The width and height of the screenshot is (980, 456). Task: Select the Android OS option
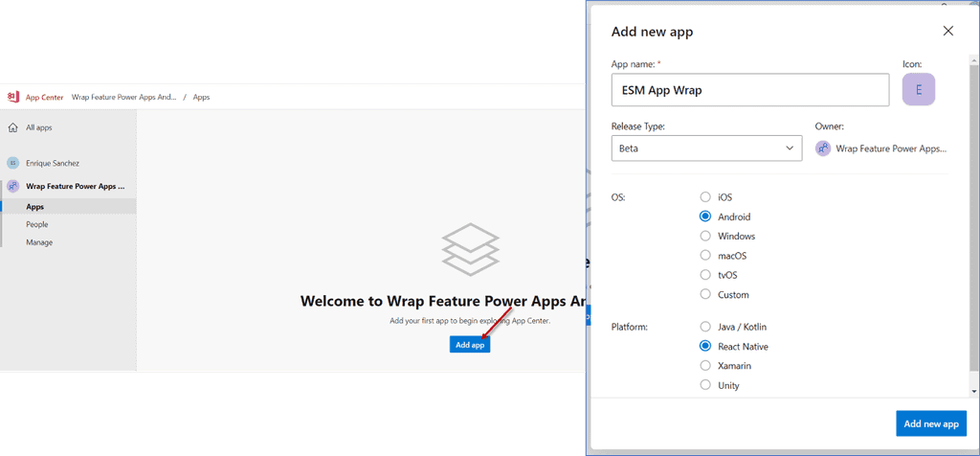tap(705, 217)
